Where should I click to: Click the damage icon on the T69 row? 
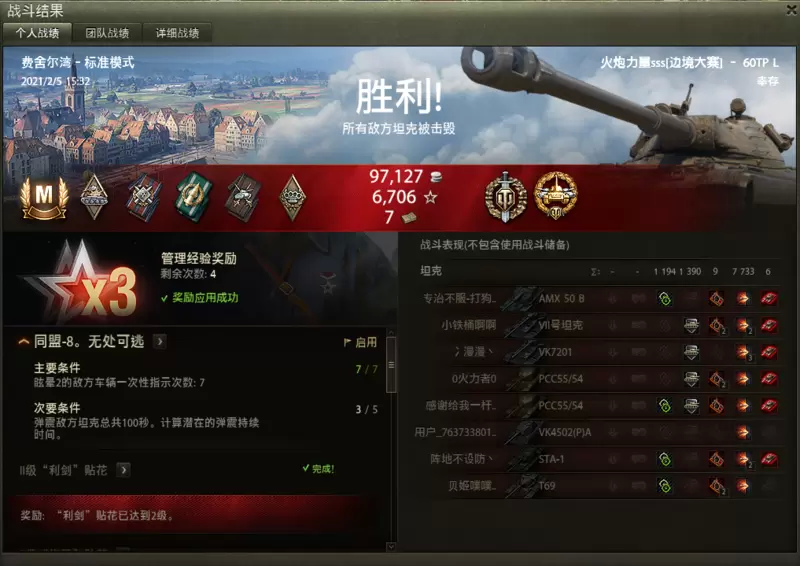pos(742,485)
